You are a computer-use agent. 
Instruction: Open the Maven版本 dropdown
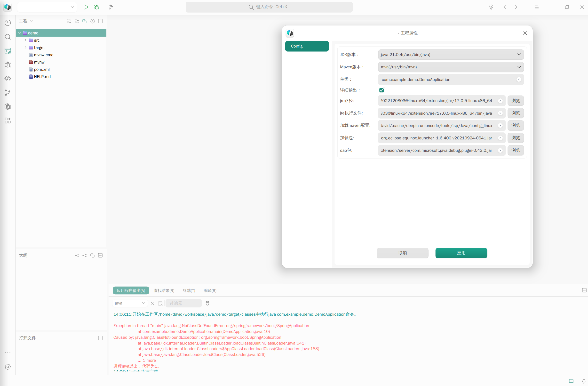(451, 67)
